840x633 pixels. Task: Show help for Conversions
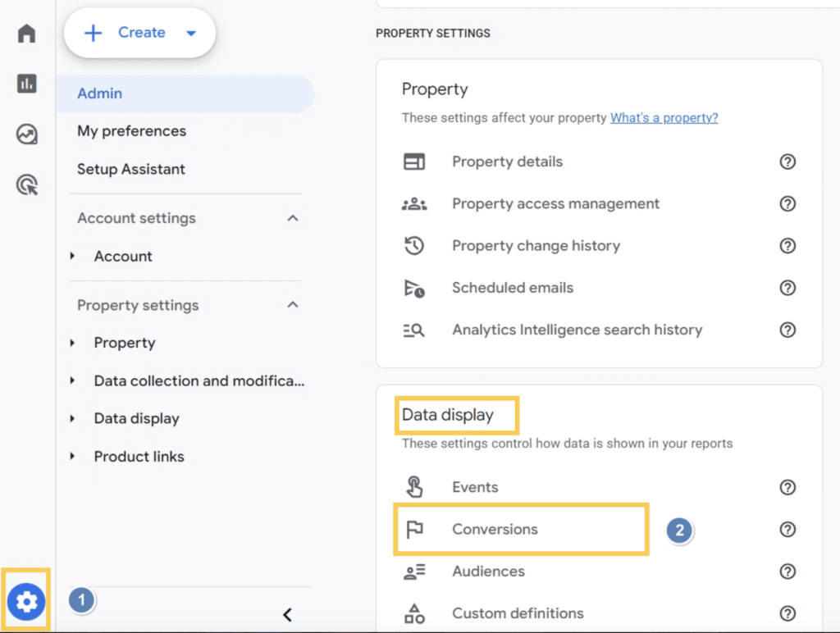[x=787, y=529]
